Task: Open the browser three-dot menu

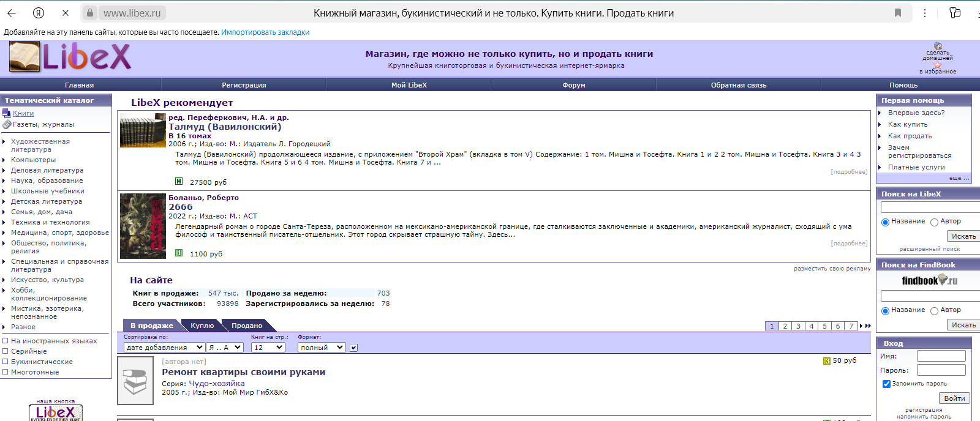Action: point(925,13)
